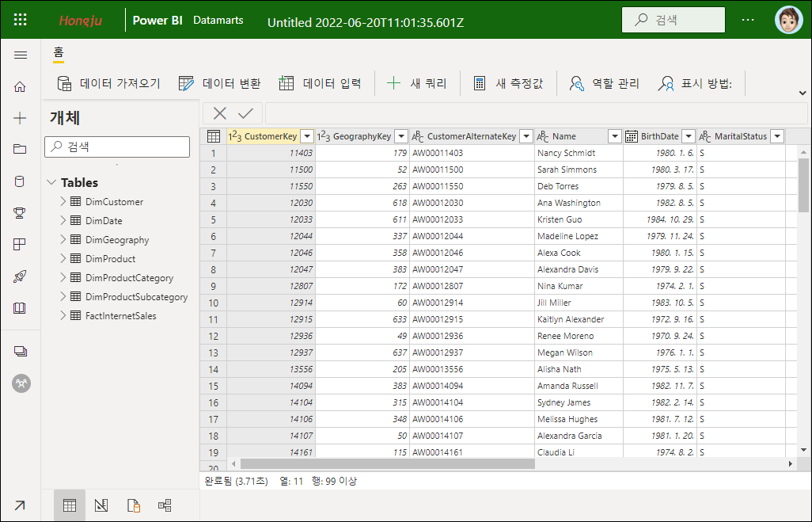Expand the DimProduct table
This screenshot has height=522, width=812.
pyautogui.click(x=63, y=258)
